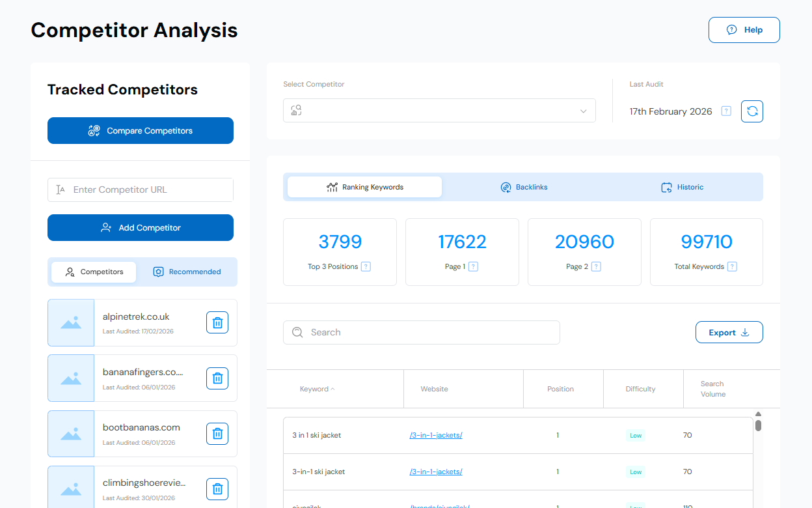Click the date 17th February 2026
The width and height of the screenshot is (812, 508).
[671, 111]
